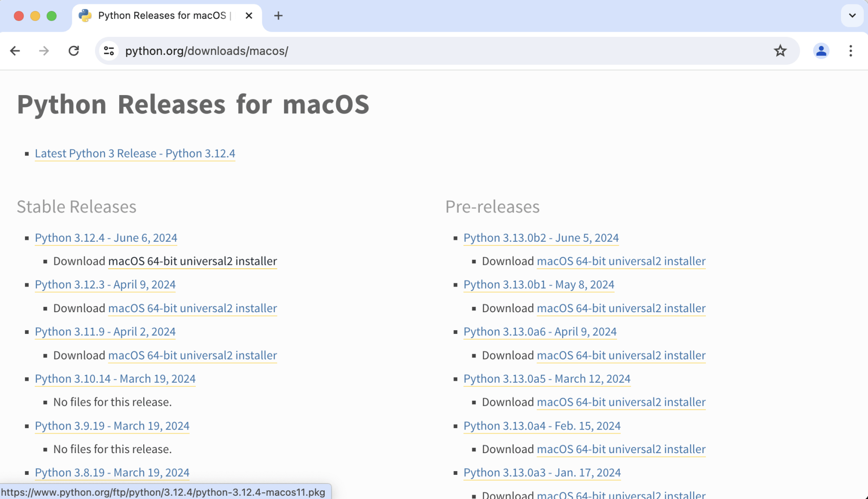Select the Python Releases for macOS tab

(x=162, y=16)
